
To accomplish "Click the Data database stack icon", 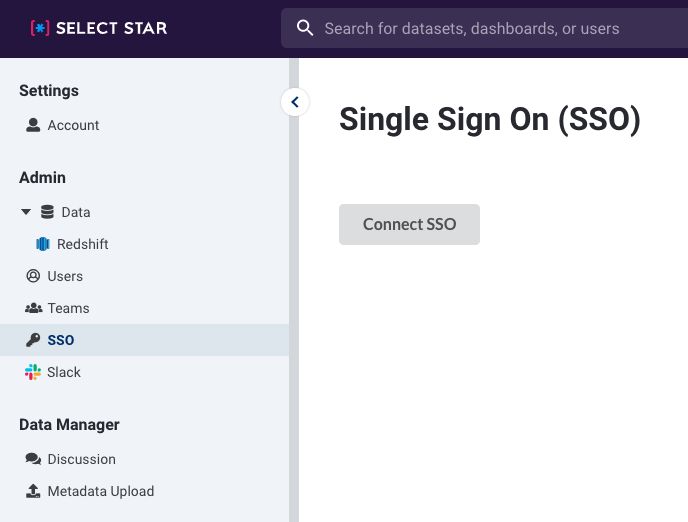I will [47, 212].
